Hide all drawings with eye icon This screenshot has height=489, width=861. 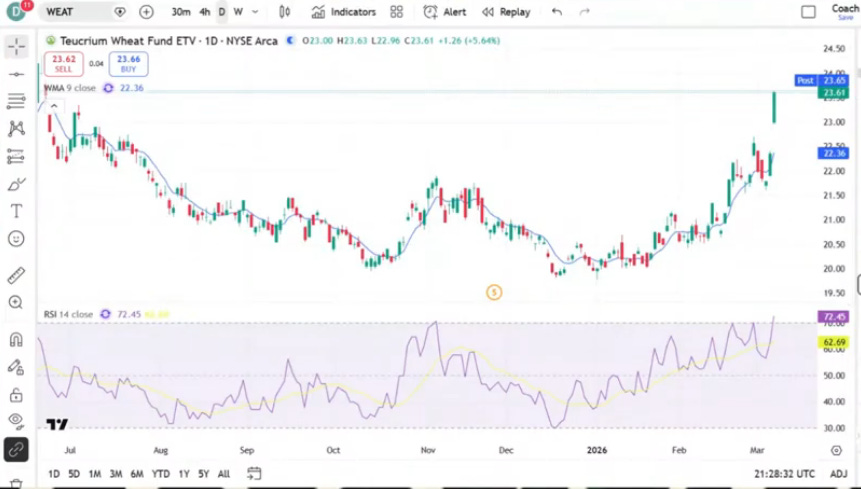coord(16,421)
